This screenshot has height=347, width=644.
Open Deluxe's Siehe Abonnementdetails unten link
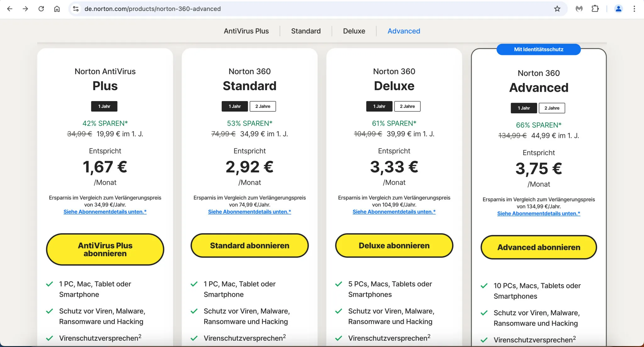[x=394, y=212]
